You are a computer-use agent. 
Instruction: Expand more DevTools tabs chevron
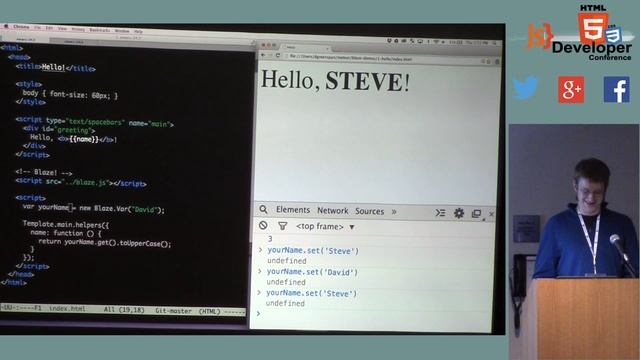tap(394, 212)
